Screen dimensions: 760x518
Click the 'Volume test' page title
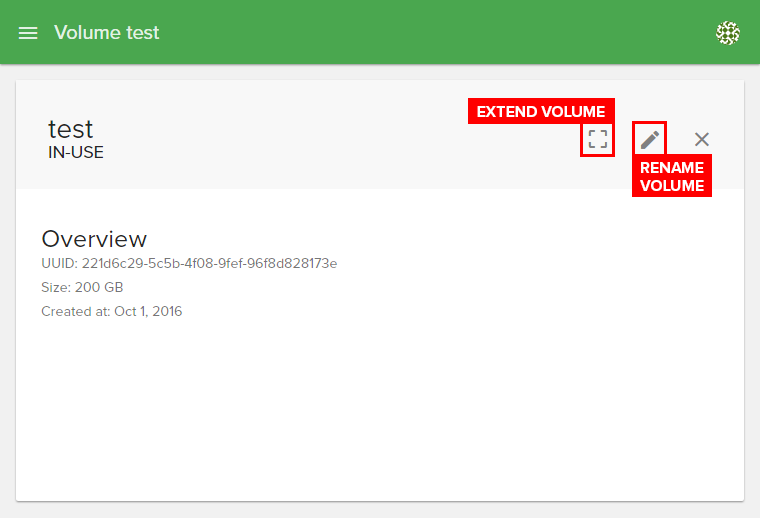pos(107,33)
